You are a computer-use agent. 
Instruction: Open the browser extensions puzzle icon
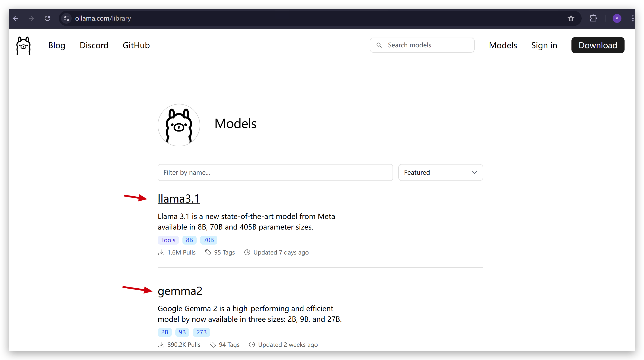(593, 18)
